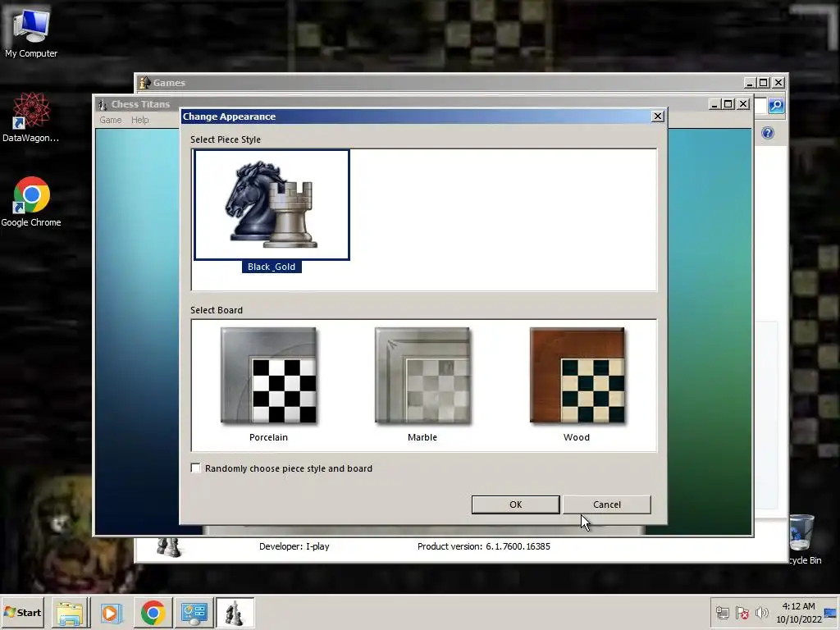
Task: Click the Black_Gold label text
Action: click(272, 267)
